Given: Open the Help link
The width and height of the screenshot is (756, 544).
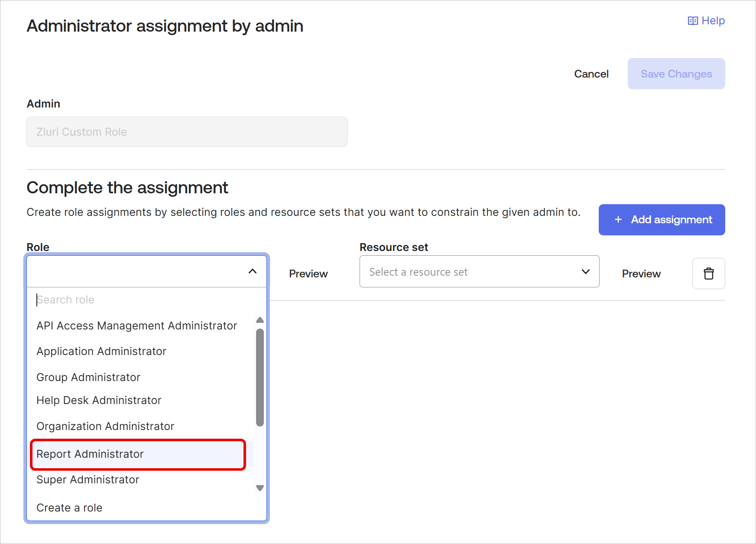Looking at the screenshot, I should 706,20.
